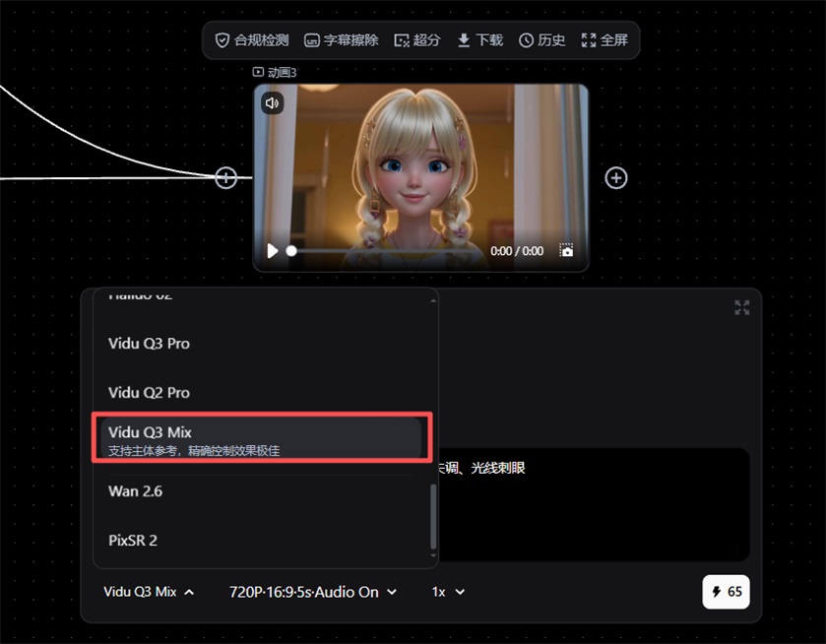Click into the prompt text area

[593, 504]
